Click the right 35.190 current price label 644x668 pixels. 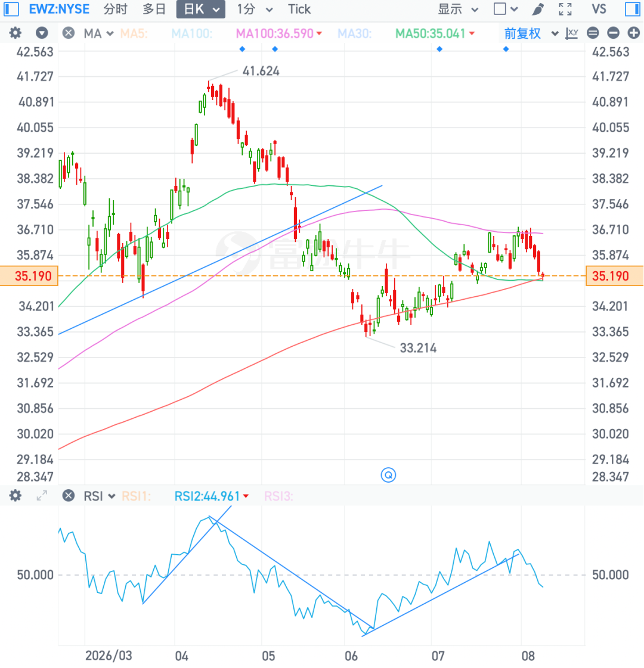coord(615,276)
